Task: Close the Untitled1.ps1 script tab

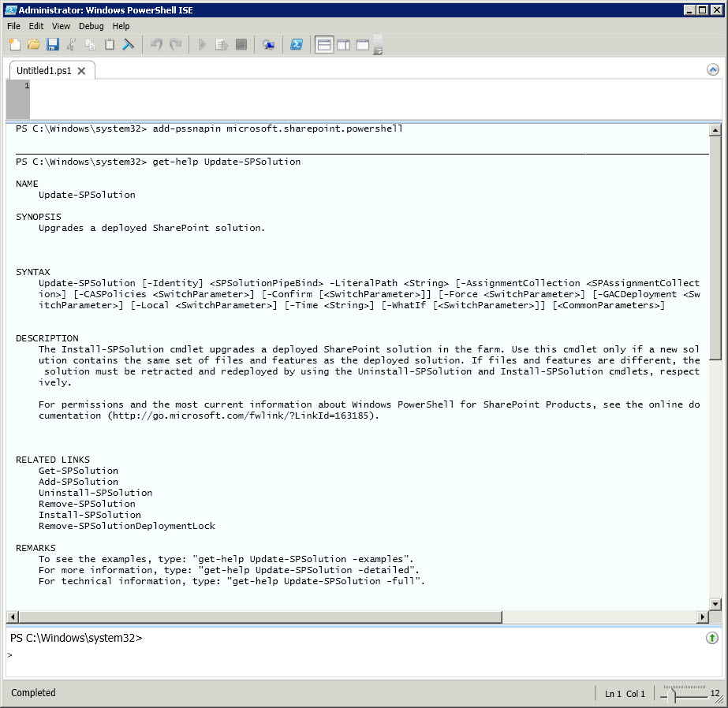Action: pos(82,70)
